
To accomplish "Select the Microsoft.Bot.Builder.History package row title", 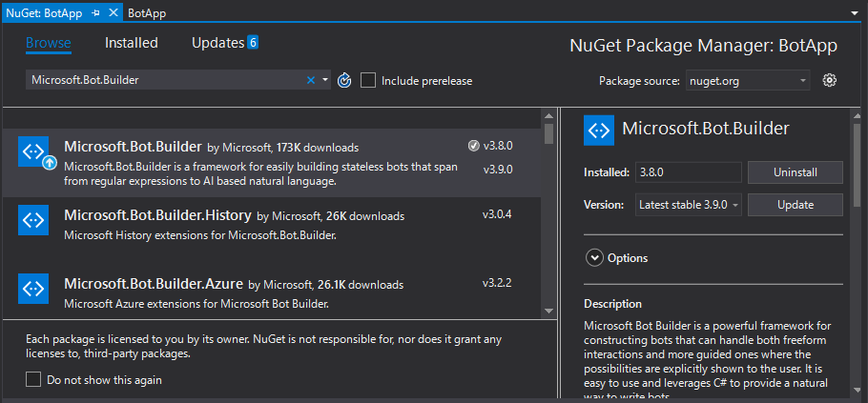I will click(x=157, y=214).
